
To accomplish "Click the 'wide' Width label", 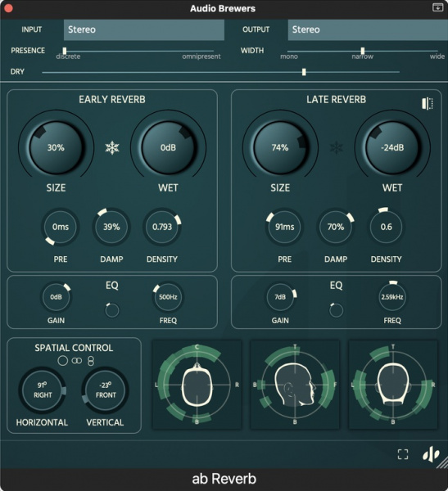I will [437, 56].
